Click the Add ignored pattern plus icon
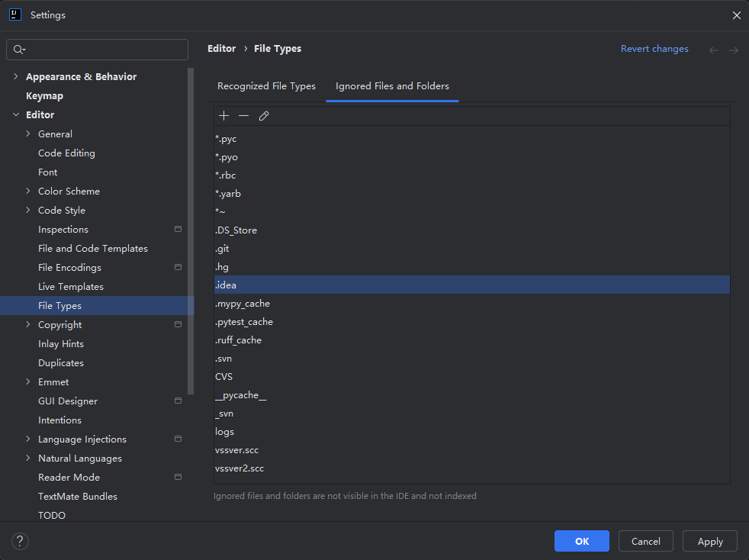Screen dimensions: 749x560 223,116
